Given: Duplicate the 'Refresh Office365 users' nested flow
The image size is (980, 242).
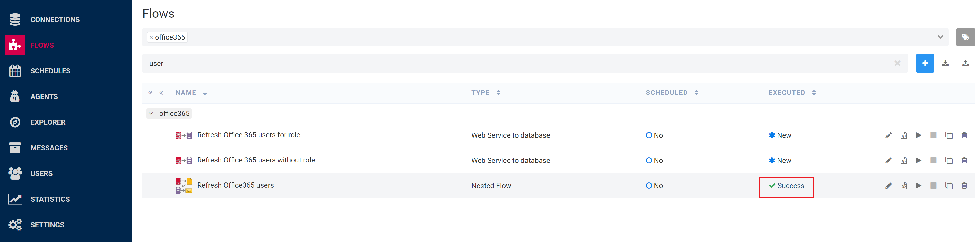Looking at the screenshot, I should click(949, 186).
